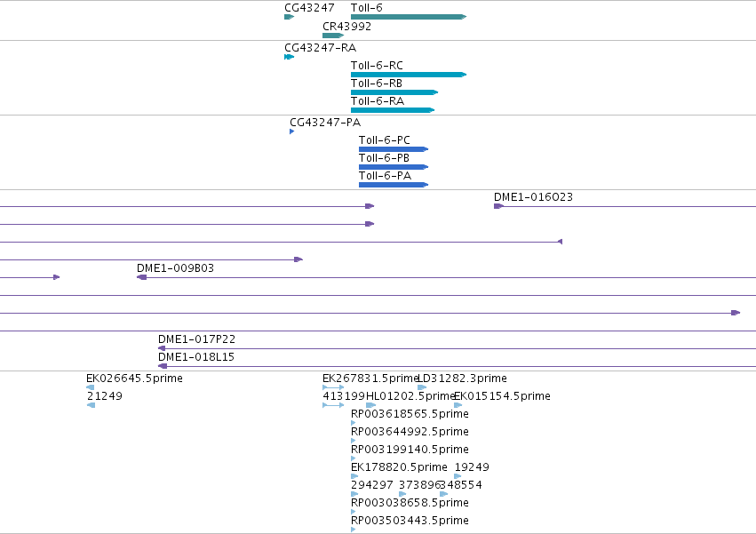Select the RP003199140.5prime marker
This screenshot has height=534, width=756.
pos(354,458)
